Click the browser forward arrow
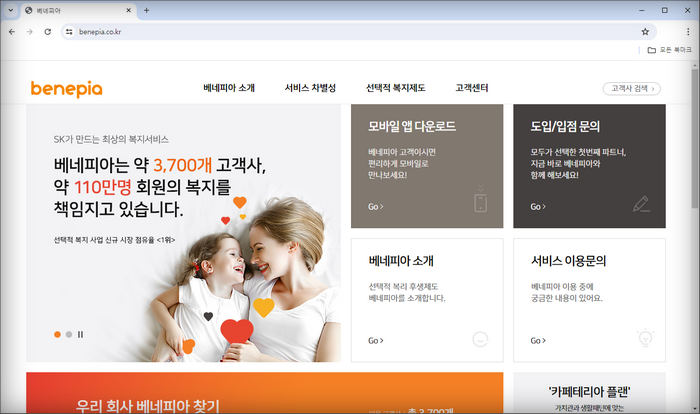700x414 pixels. coord(29,32)
